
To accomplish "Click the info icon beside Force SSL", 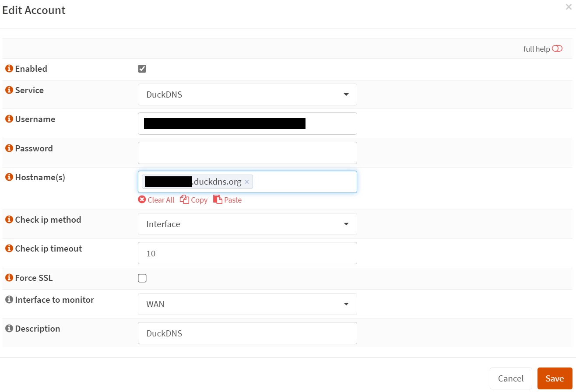I will coord(9,278).
